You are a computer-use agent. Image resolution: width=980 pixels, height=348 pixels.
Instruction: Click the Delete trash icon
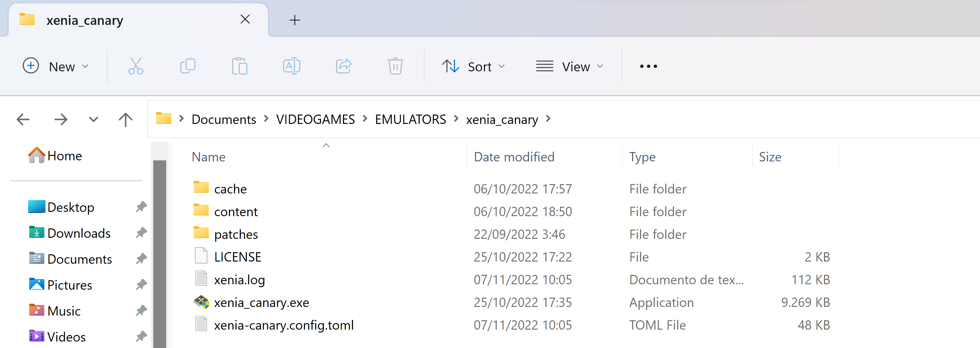tap(395, 66)
